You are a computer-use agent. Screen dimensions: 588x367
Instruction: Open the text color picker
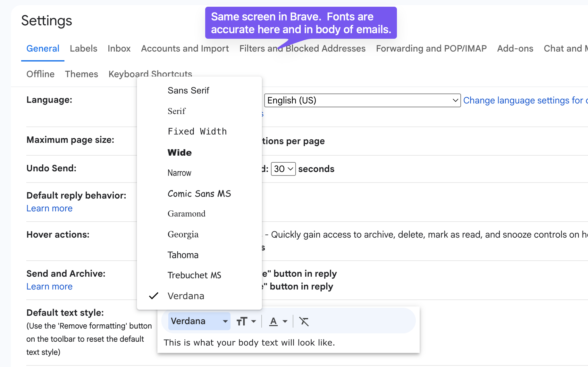(x=278, y=321)
